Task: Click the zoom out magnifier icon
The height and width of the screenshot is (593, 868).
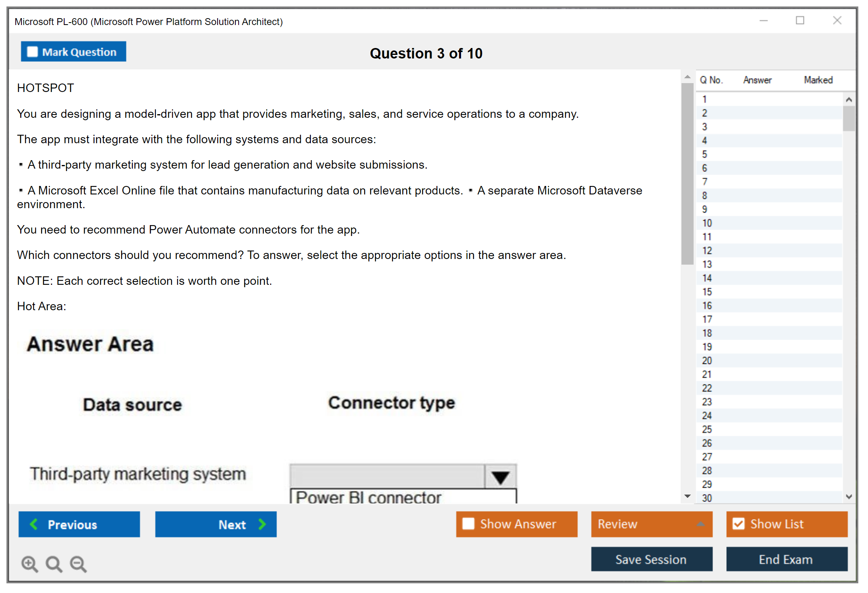Action: pos(78,564)
